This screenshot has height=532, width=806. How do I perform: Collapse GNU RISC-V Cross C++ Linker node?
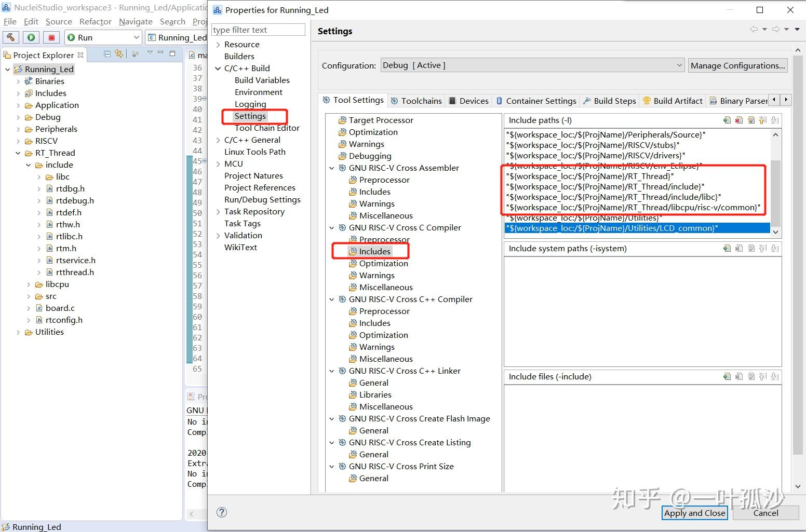332,371
